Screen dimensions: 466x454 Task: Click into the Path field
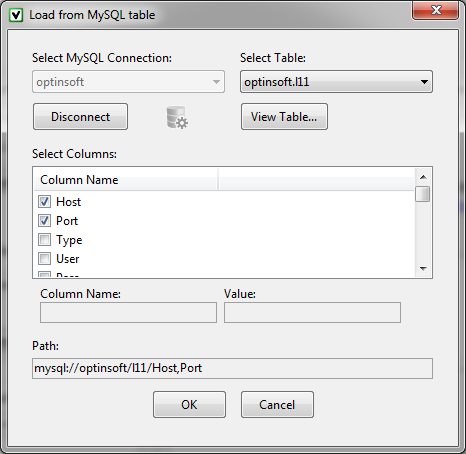tap(232, 368)
